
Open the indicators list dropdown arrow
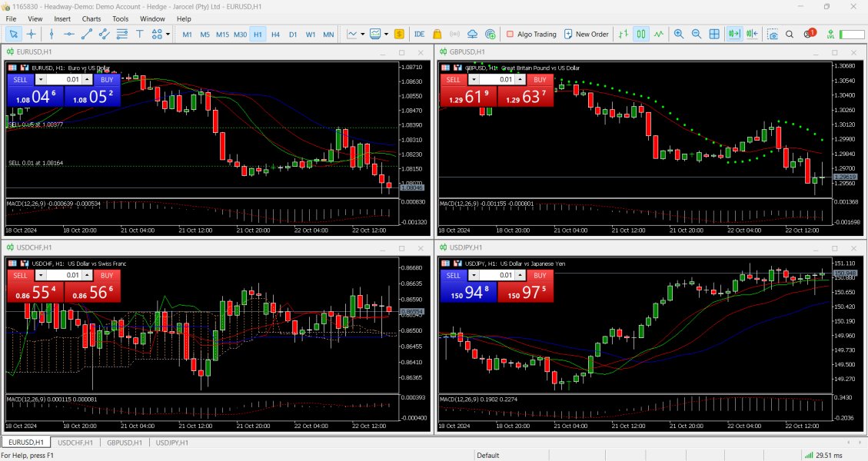click(x=363, y=35)
